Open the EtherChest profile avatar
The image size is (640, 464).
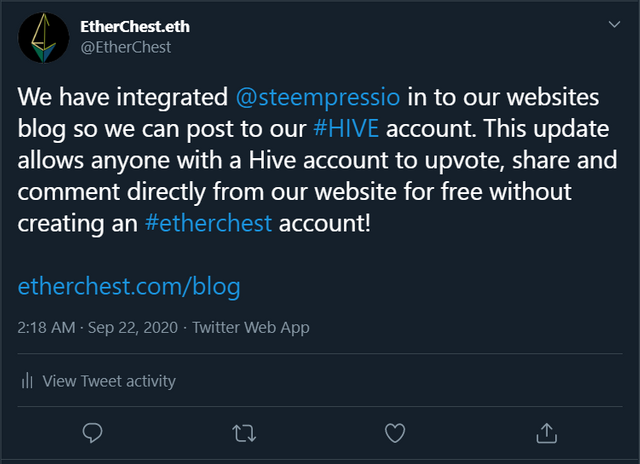tap(41, 38)
